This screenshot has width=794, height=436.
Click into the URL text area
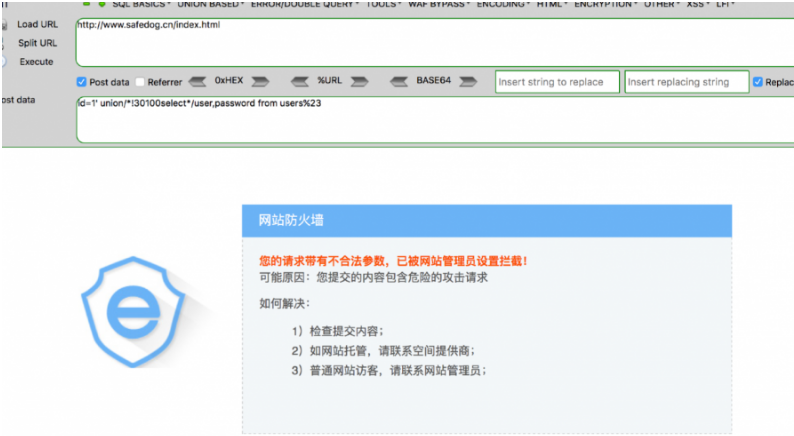[435, 43]
